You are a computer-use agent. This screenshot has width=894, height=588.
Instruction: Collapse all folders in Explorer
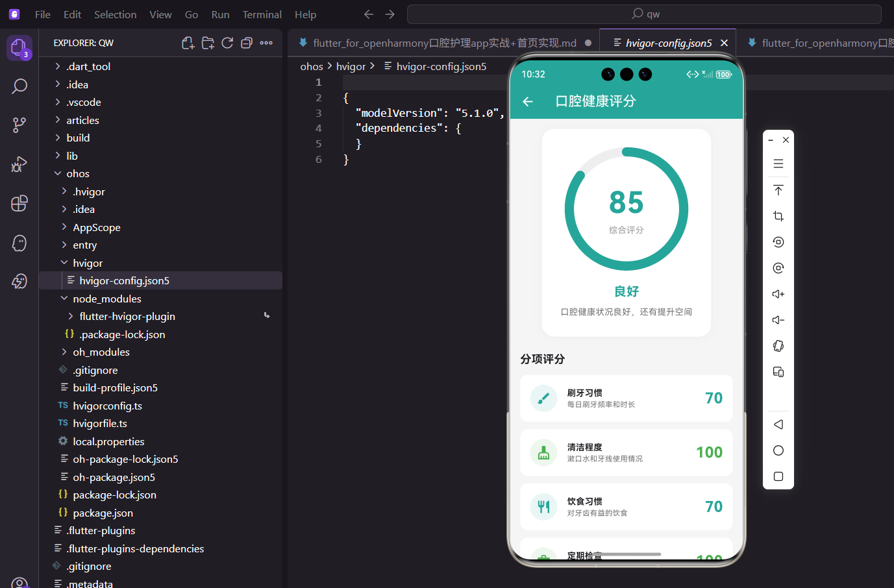tap(247, 43)
